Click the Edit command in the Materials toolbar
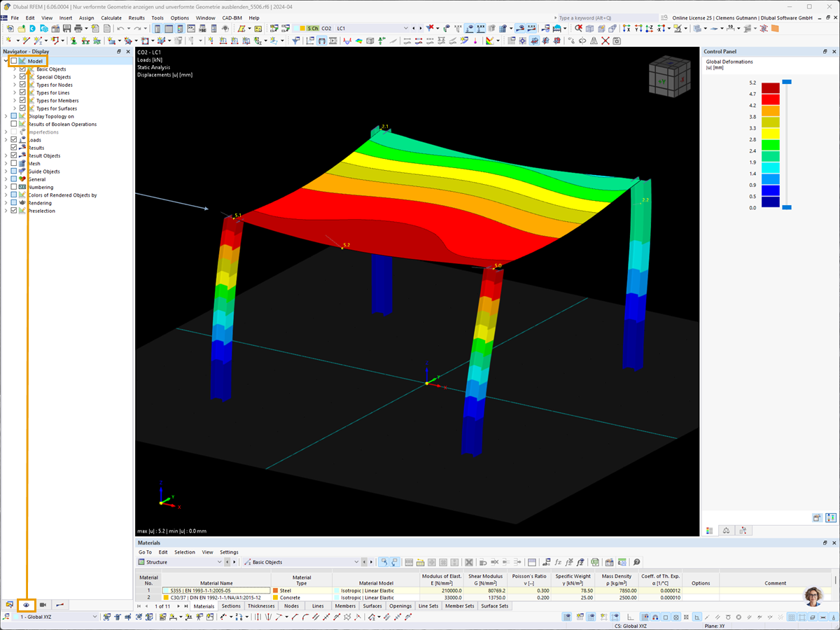Screen dimensions: 840x630 point(162,552)
